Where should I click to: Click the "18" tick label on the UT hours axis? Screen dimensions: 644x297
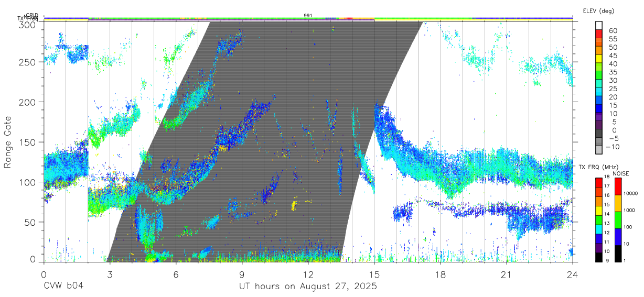point(440,274)
